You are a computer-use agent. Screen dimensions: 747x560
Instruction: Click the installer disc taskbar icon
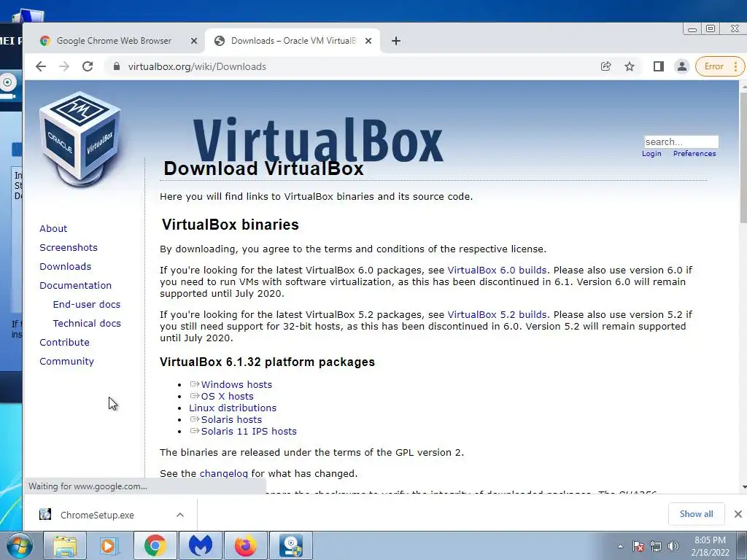291,545
